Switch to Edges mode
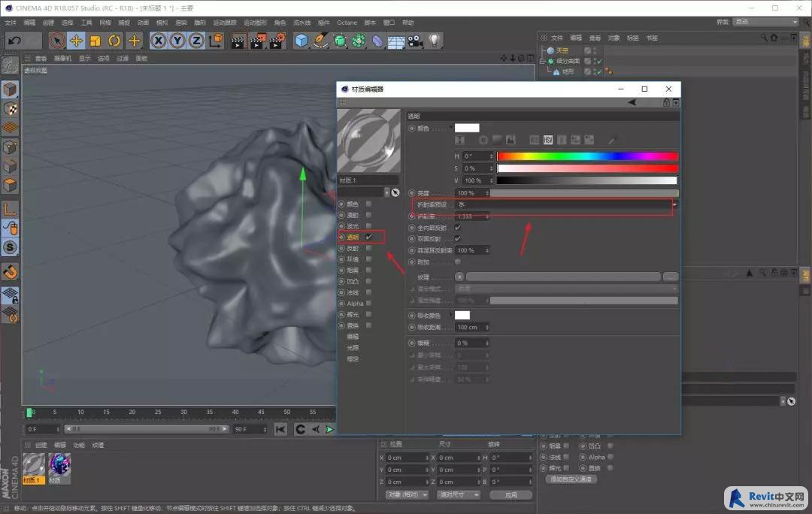Screen dimensions: 812x514 tap(10, 166)
